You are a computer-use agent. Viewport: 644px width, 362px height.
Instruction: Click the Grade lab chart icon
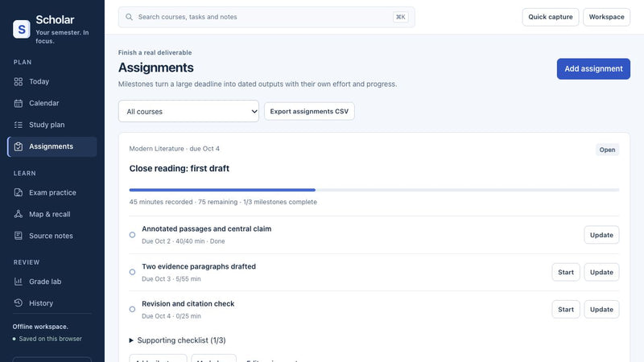[x=18, y=282]
